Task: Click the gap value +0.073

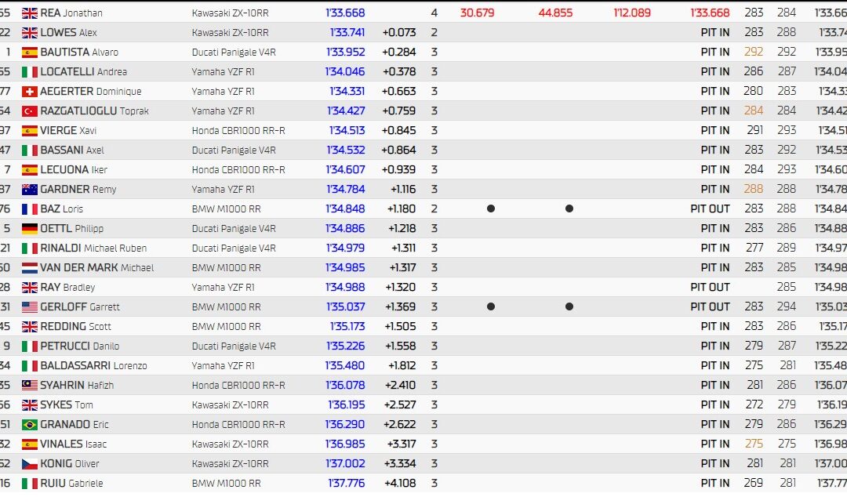Action: tap(399, 32)
